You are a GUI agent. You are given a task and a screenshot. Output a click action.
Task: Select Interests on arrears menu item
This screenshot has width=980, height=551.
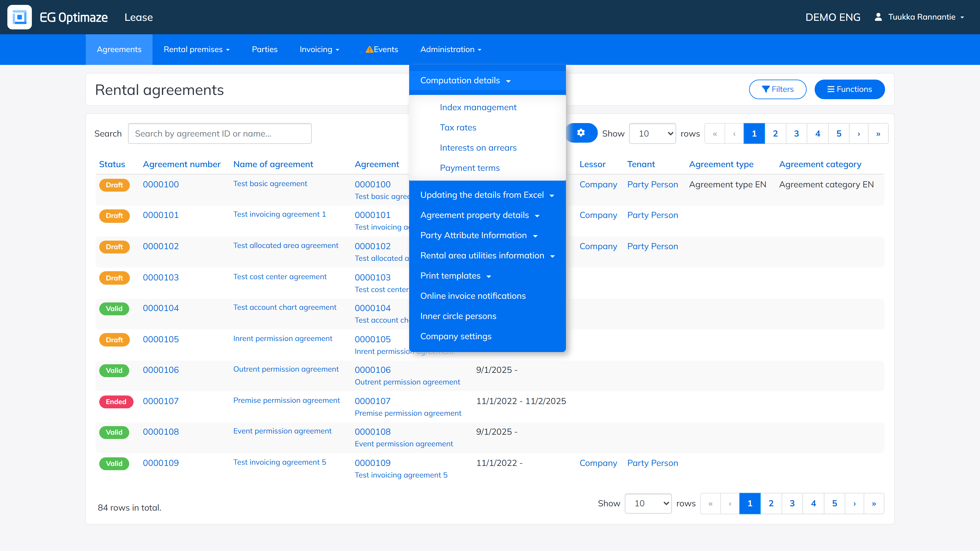pos(478,148)
